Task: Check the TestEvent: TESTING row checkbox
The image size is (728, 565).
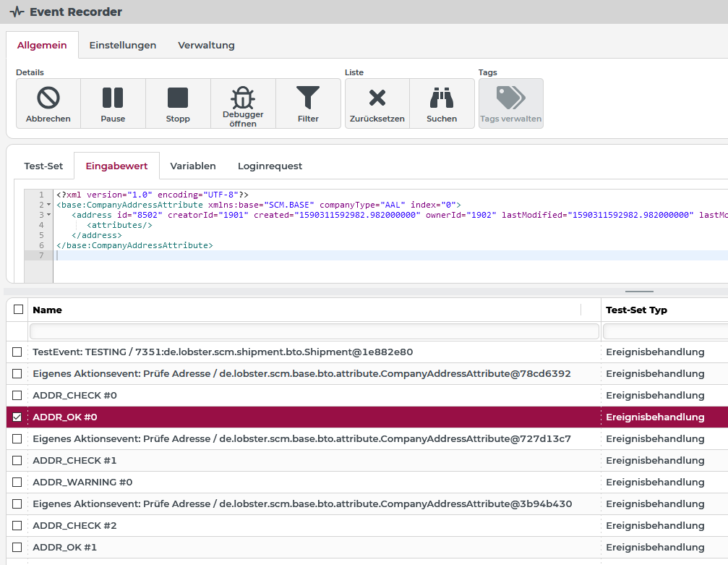Action: pos(17,352)
